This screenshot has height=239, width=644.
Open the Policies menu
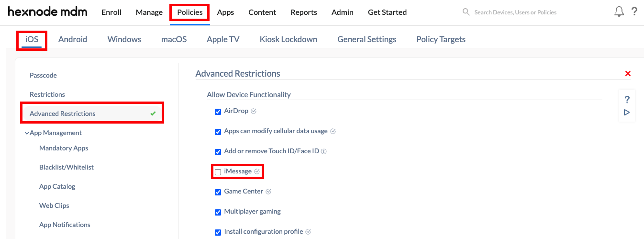tap(190, 12)
